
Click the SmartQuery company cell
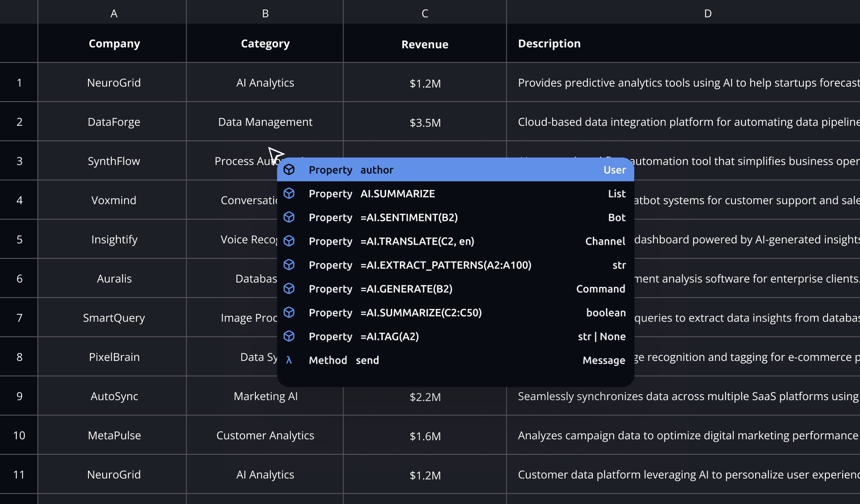coord(112,317)
